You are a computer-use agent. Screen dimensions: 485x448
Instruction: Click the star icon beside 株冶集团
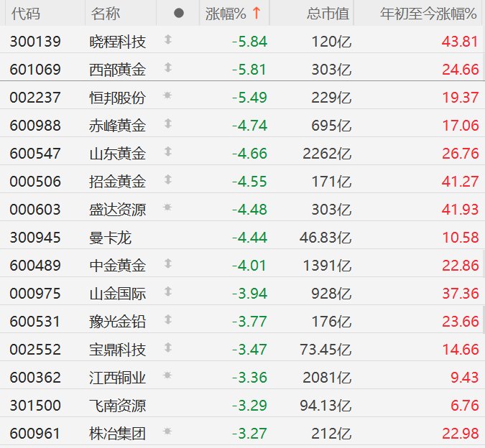click(167, 431)
